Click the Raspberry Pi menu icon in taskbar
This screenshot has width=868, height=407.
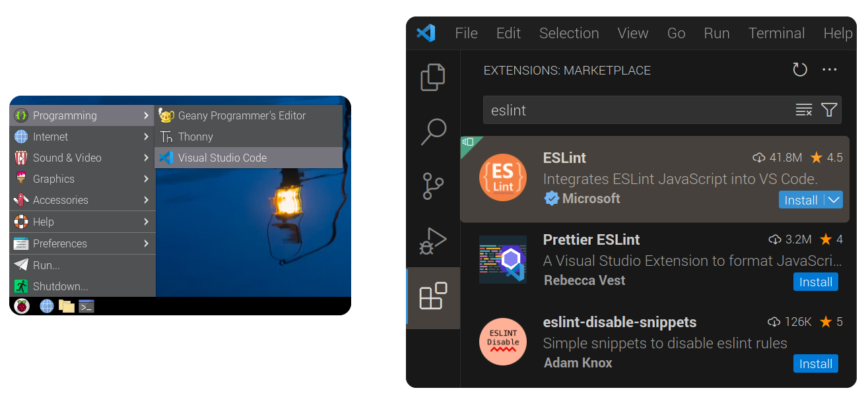pyautogui.click(x=22, y=306)
